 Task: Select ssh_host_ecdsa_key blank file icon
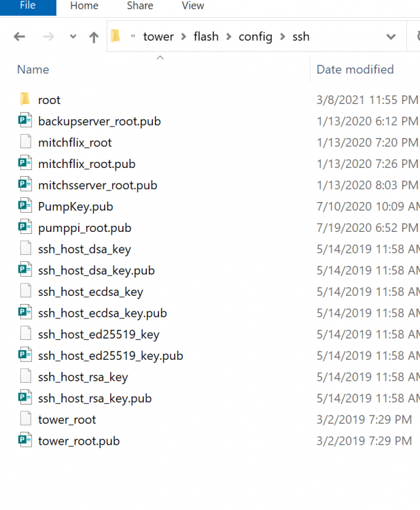click(x=26, y=291)
